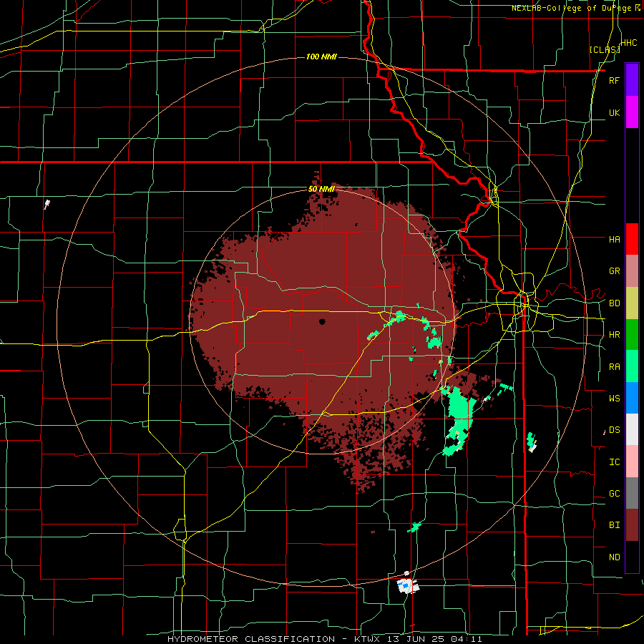The height and width of the screenshot is (644, 644).
Task: Click the 100 NMI range ring label
Action: pyautogui.click(x=321, y=57)
